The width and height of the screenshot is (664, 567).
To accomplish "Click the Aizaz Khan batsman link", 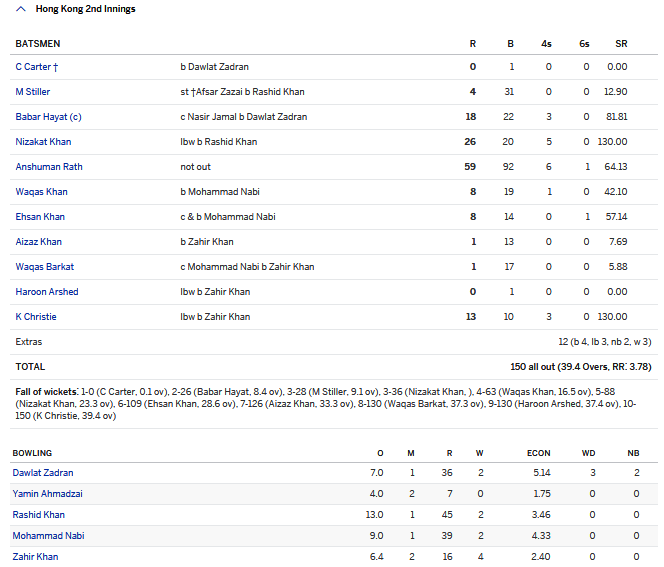I will (39, 242).
